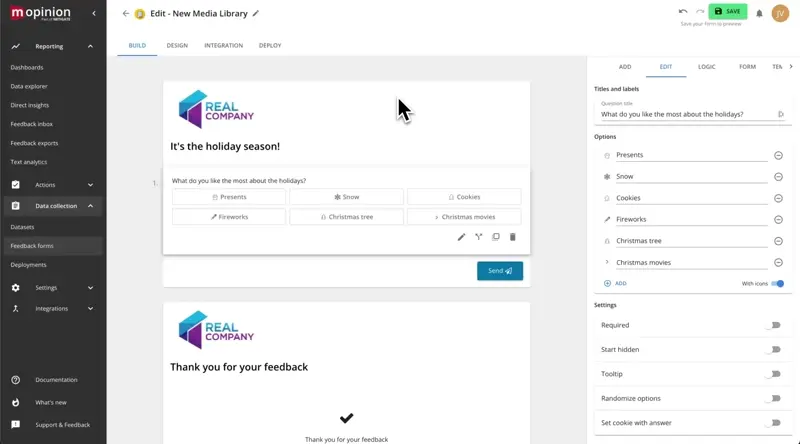
Task: Expand the Settings sidebar section
Action: [90, 288]
